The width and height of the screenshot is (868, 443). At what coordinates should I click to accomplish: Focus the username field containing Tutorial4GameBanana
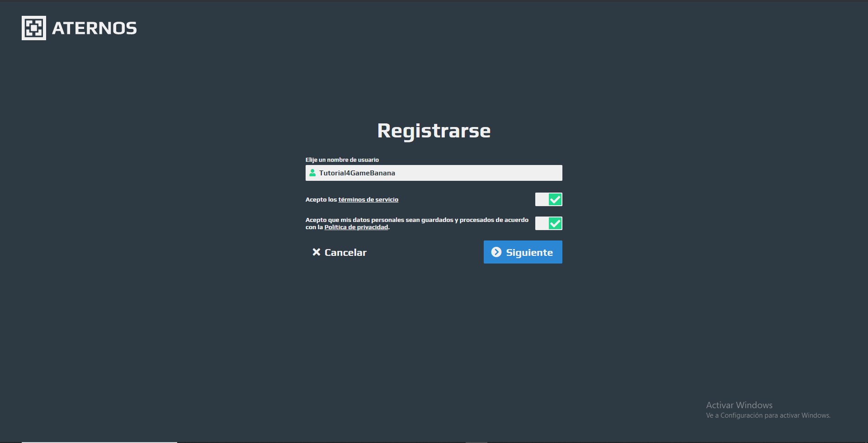[434, 173]
